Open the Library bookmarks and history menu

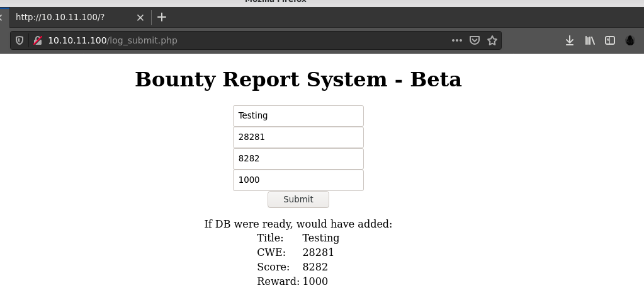point(590,40)
